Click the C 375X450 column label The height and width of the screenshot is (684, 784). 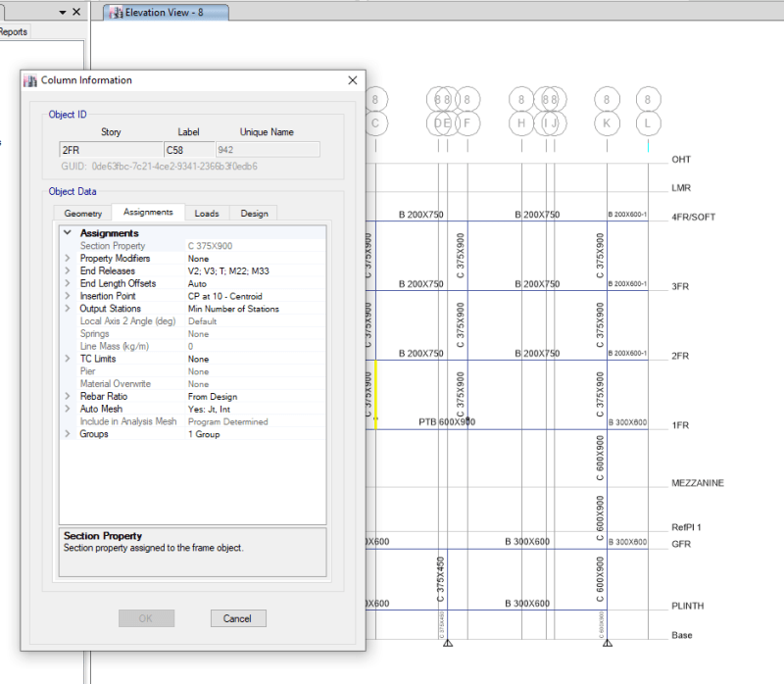click(440, 579)
